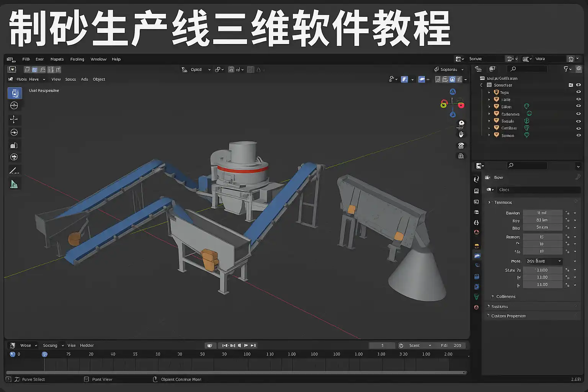The width and height of the screenshot is (588, 392).
Task: Open the Wnolow menu
Action: 98,59
